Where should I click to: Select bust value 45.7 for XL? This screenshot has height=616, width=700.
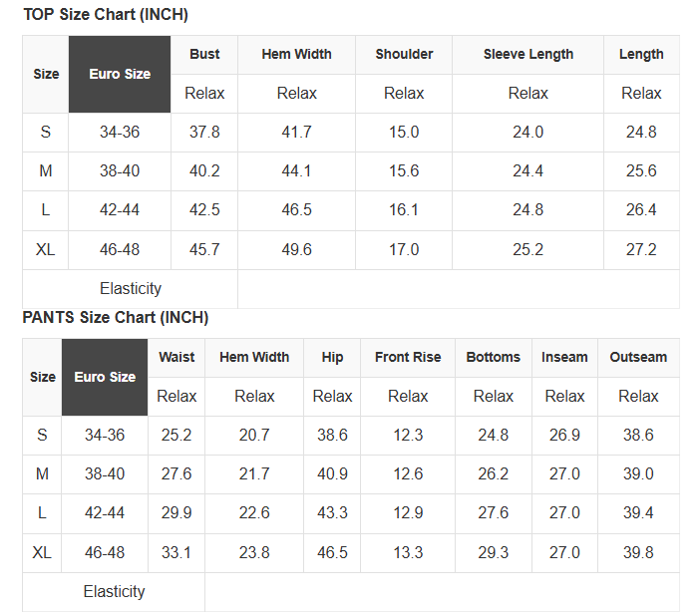pos(204,249)
